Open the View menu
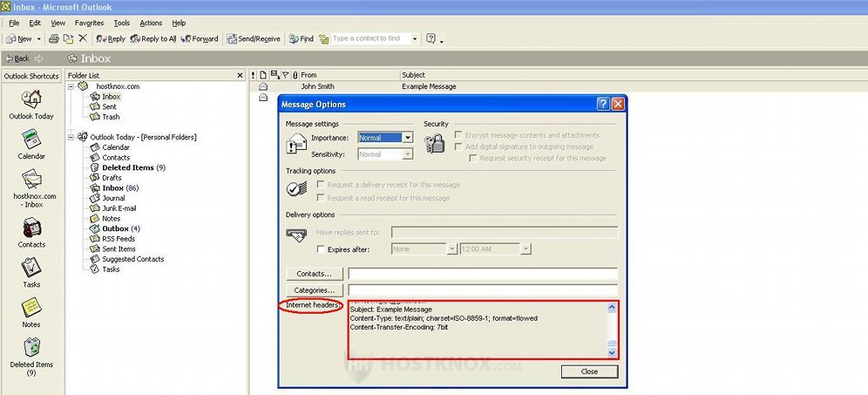Image resolution: width=868 pixels, height=395 pixels. tap(58, 24)
